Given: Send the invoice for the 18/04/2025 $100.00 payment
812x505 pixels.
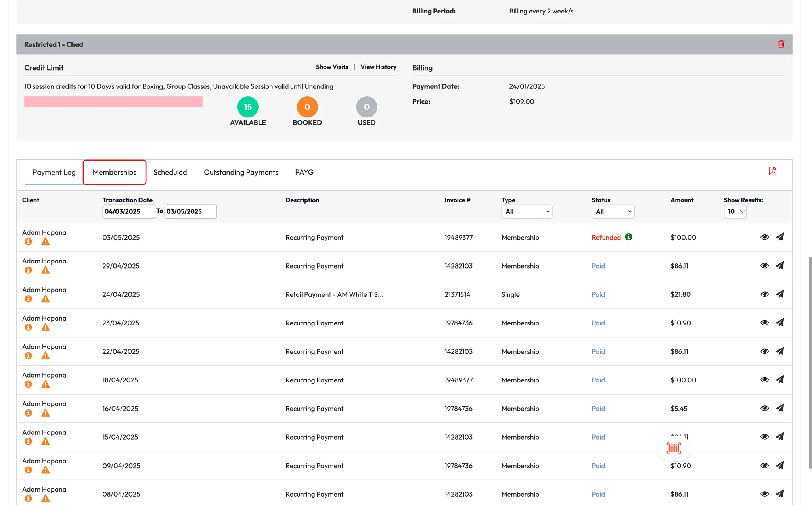Looking at the screenshot, I should (779, 380).
